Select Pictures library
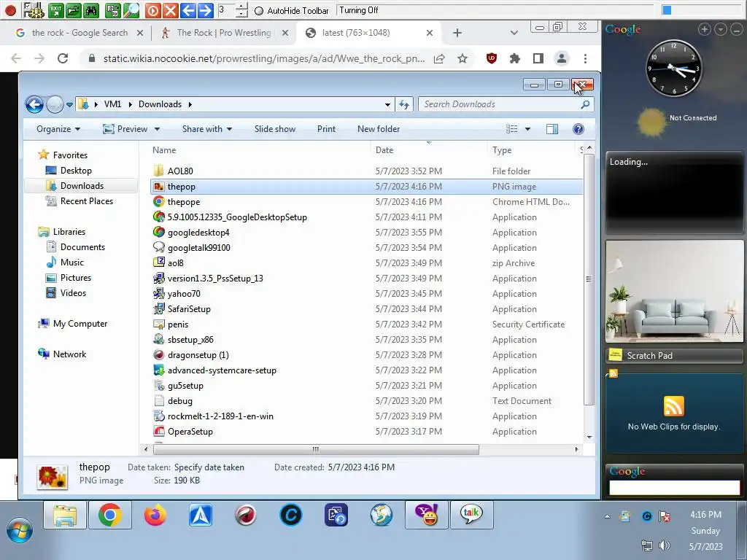Viewport: 747px width, 560px height. click(x=76, y=278)
